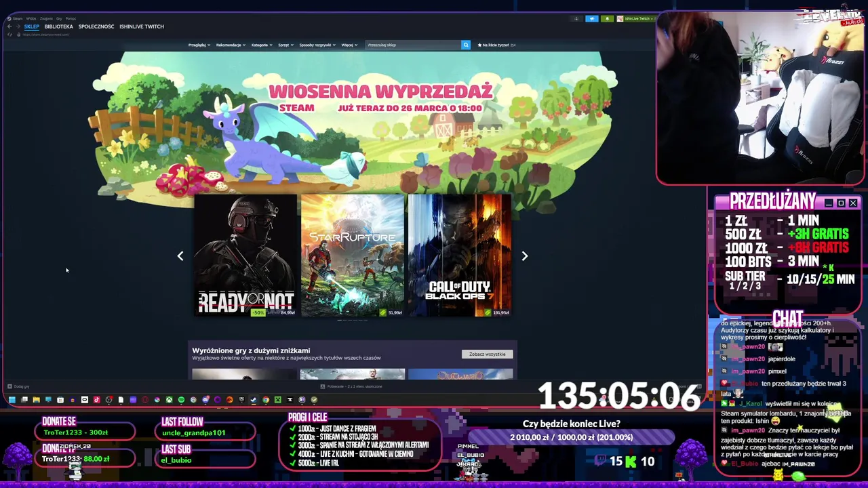Expand the Przeglądaj dropdown

tap(198, 45)
